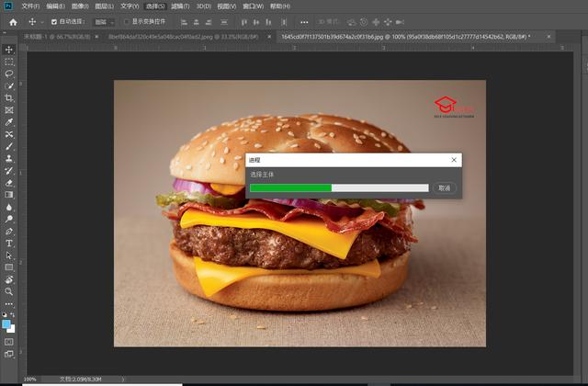Toggle Quick Mask mode
The image size is (588, 386).
(x=9, y=342)
